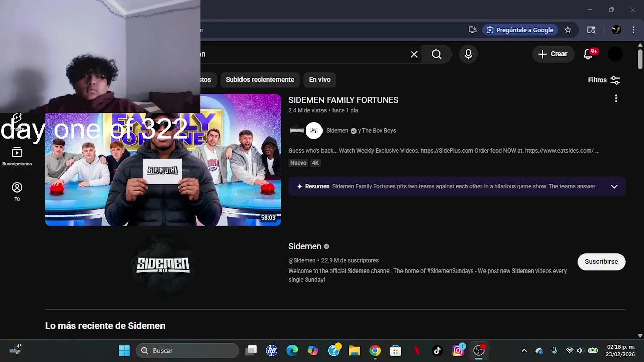Open YouTube notifications bell

click(x=588, y=54)
